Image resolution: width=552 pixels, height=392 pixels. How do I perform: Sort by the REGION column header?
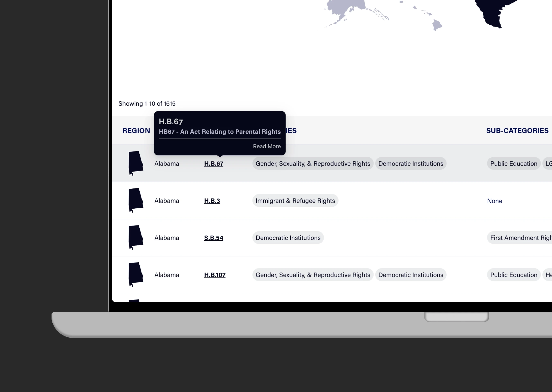pyautogui.click(x=136, y=131)
